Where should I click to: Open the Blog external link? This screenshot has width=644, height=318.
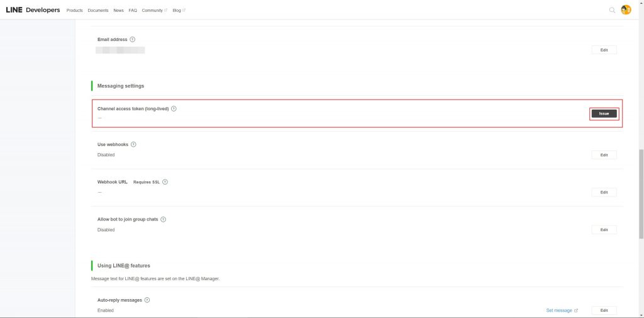179,11
